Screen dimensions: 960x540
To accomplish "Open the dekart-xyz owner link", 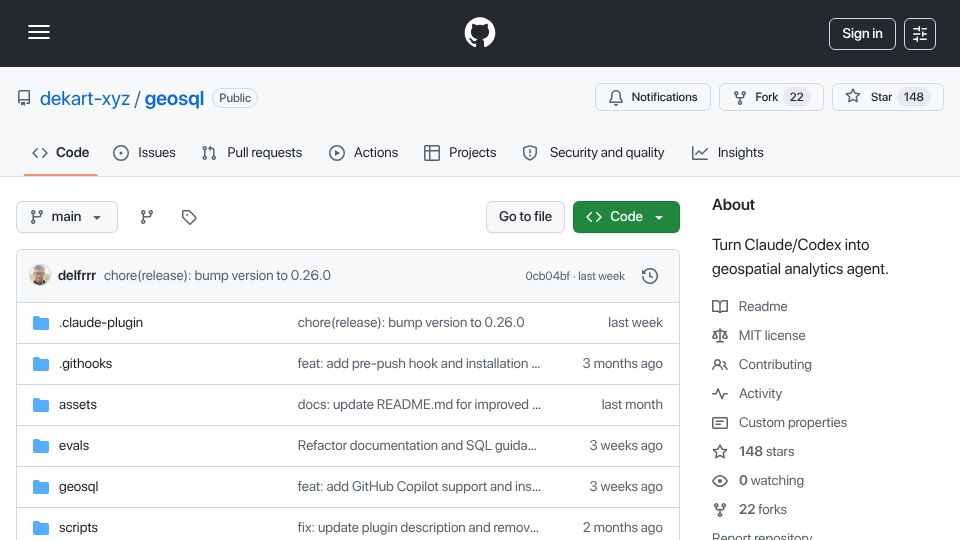I will click(x=84, y=98).
